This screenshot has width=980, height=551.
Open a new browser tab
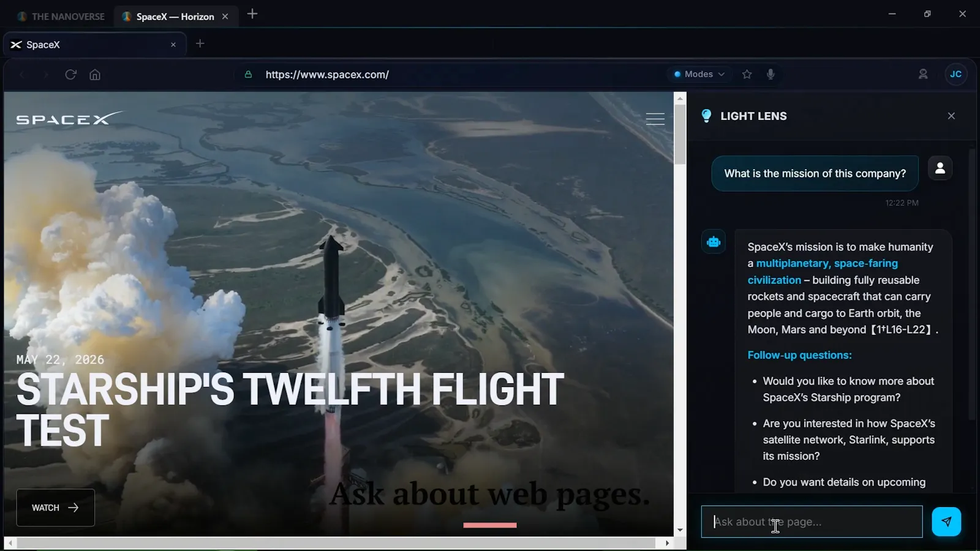tap(200, 43)
